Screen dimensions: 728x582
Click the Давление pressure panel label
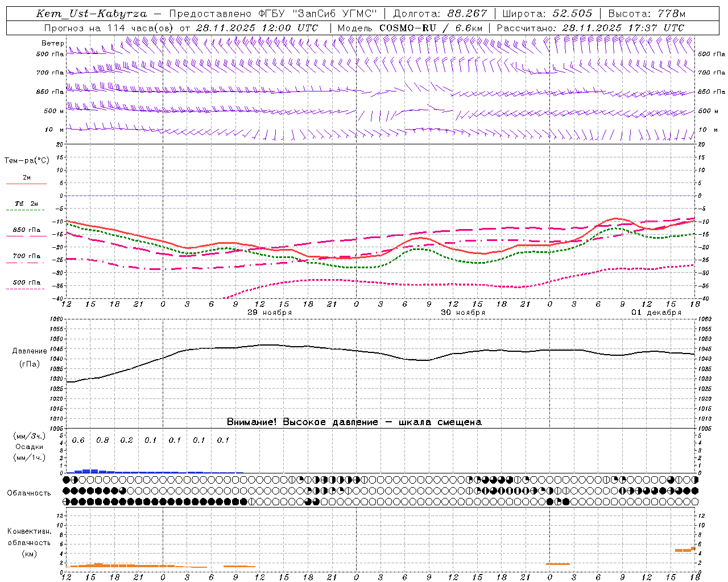point(30,351)
